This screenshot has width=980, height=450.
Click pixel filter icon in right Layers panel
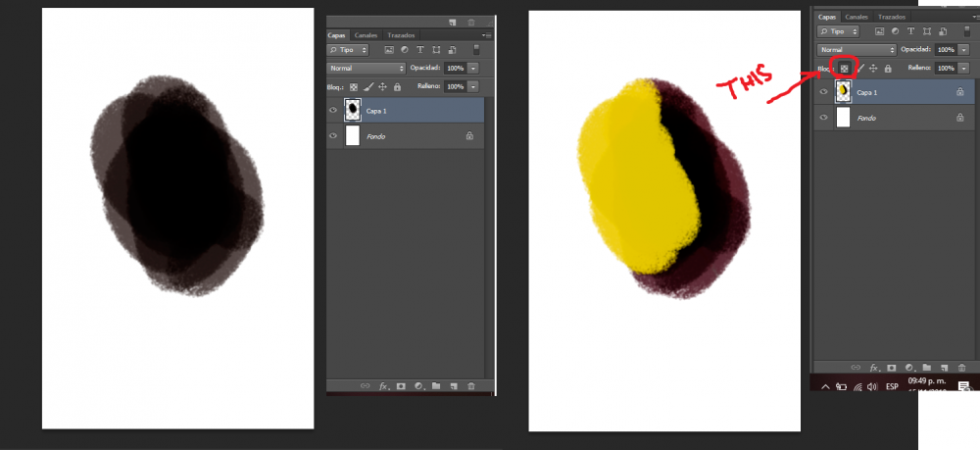click(879, 31)
